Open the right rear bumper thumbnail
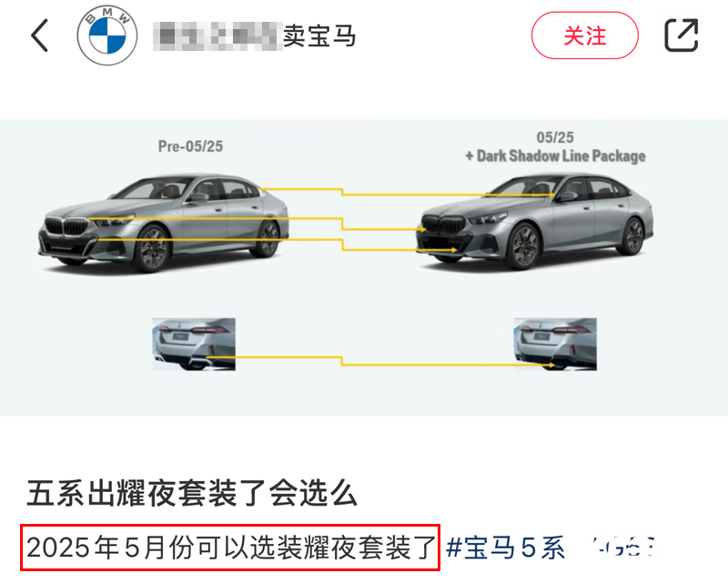 [x=555, y=344]
